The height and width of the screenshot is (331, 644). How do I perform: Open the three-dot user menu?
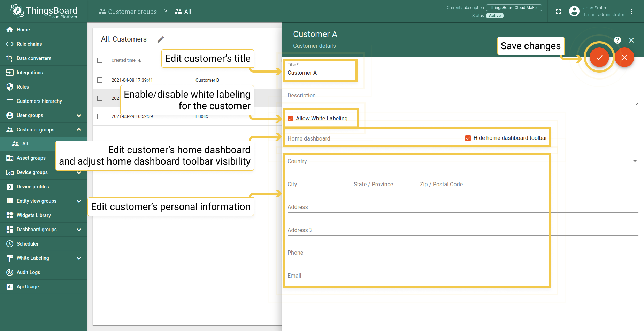pyautogui.click(x=631, y=12)
